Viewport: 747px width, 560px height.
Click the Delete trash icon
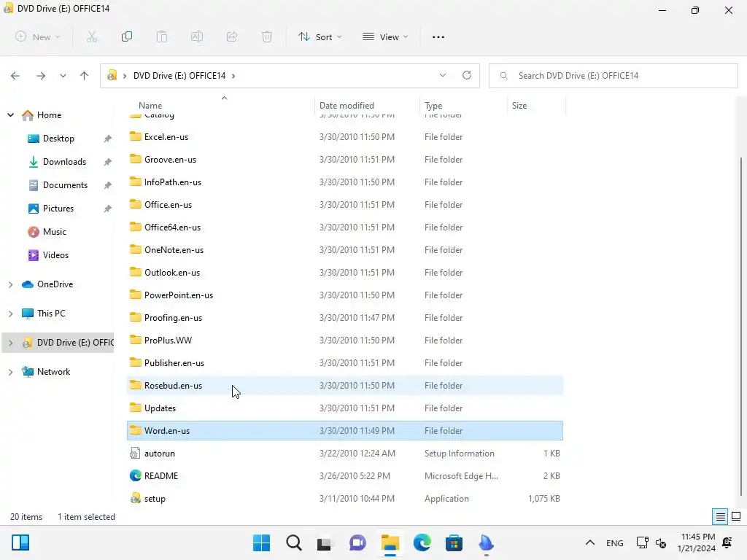point(267,36)
